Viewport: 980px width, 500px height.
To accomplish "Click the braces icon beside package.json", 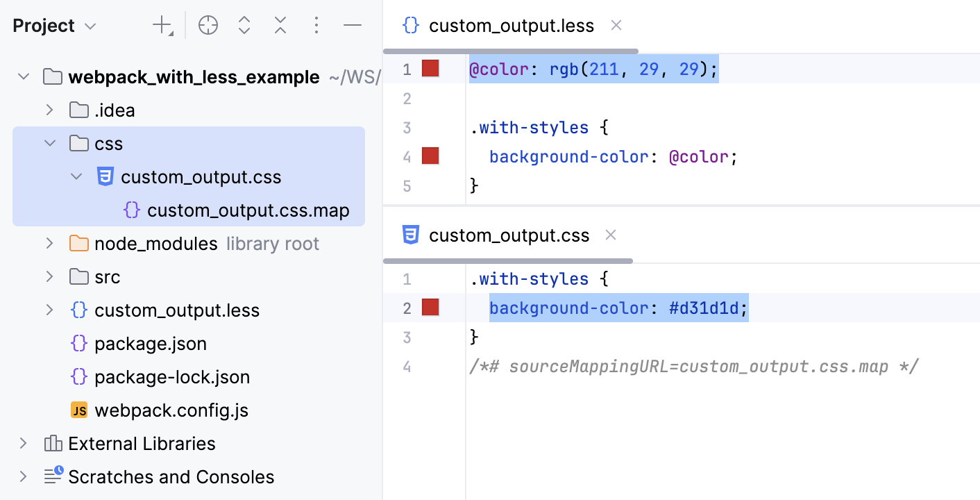I will point(79,343).
